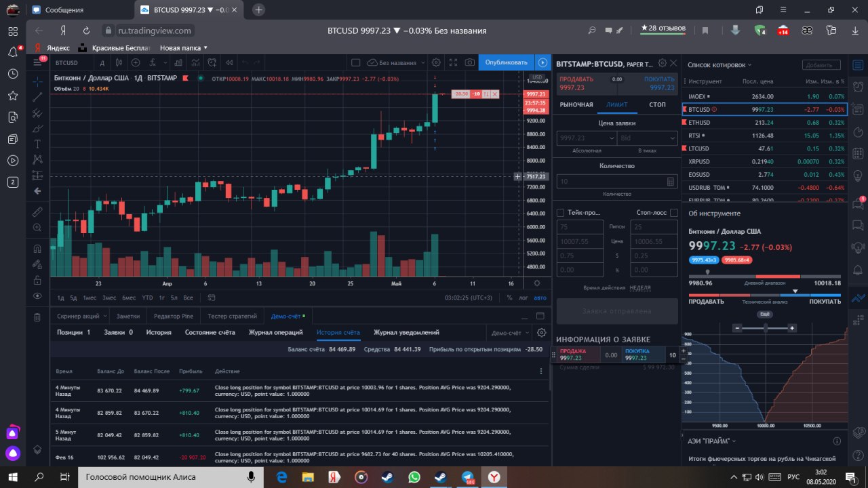Open trading panel settings gear near Демо-счёт
This screenshot has height=488, width=868.
541,333
